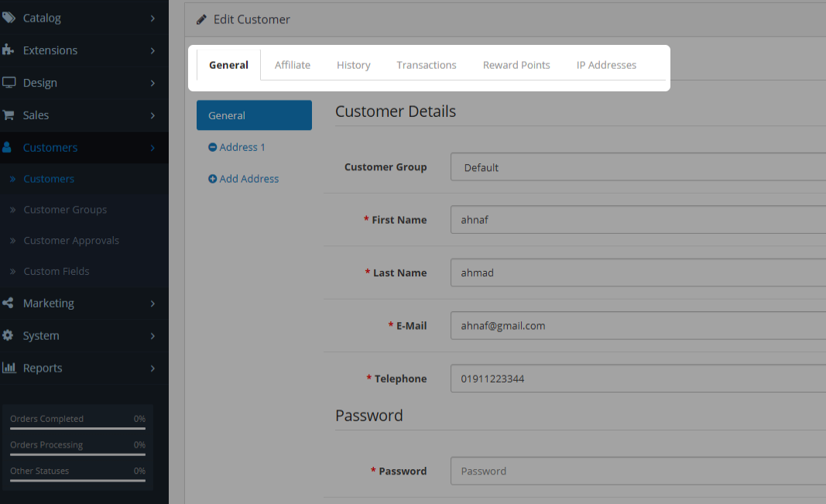Screen dimensions: 826x504
Task: Expand the Reports menu arrow
Action: tap(153, 369)
